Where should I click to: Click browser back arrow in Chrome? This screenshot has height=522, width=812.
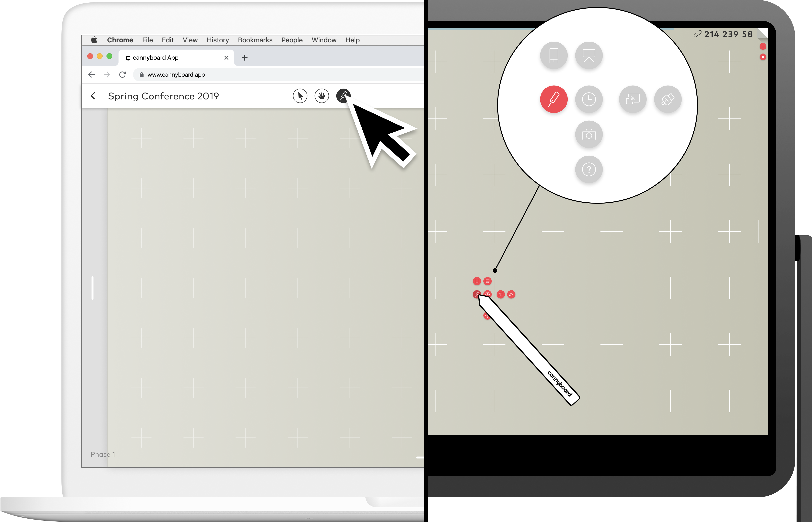pos(92,75)
